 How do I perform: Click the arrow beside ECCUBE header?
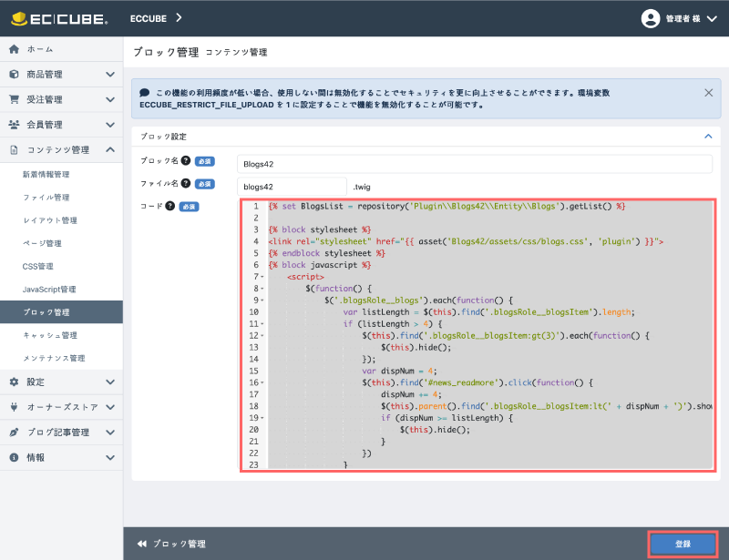point(179,18)
